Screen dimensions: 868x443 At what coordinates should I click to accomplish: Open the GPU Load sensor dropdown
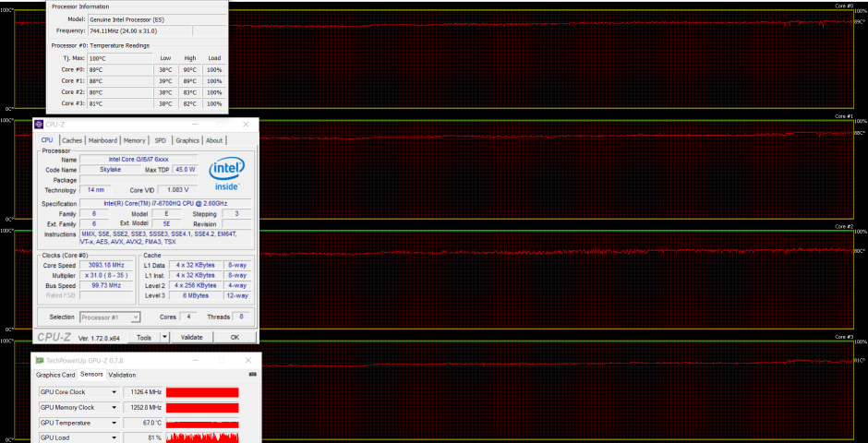click(114, 438)
